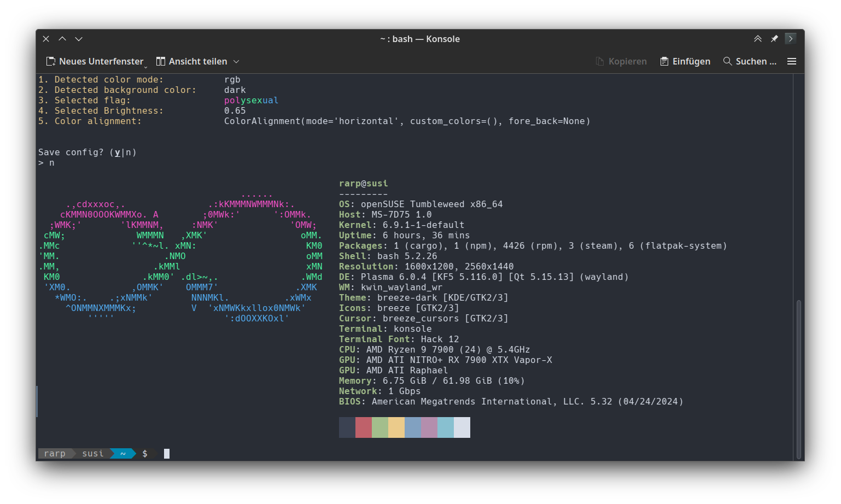
Task: Click the Ansicht teilen label to split the view
Action: (x=198, y=61)
